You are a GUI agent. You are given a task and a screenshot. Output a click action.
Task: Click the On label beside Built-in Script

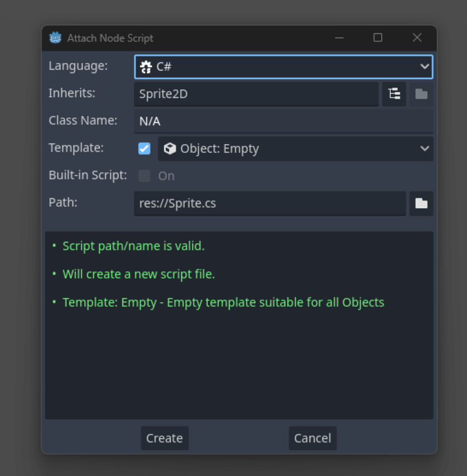[165, 176]
